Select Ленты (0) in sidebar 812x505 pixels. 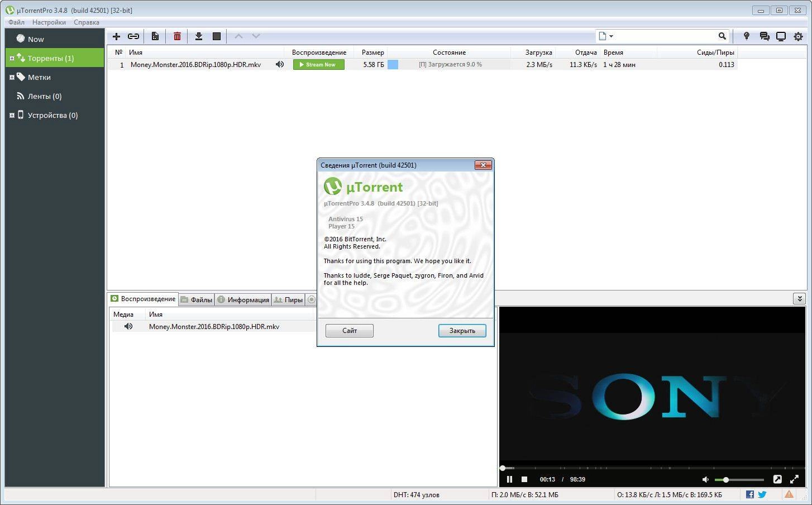pyautogui.click(x=55, y=96)
